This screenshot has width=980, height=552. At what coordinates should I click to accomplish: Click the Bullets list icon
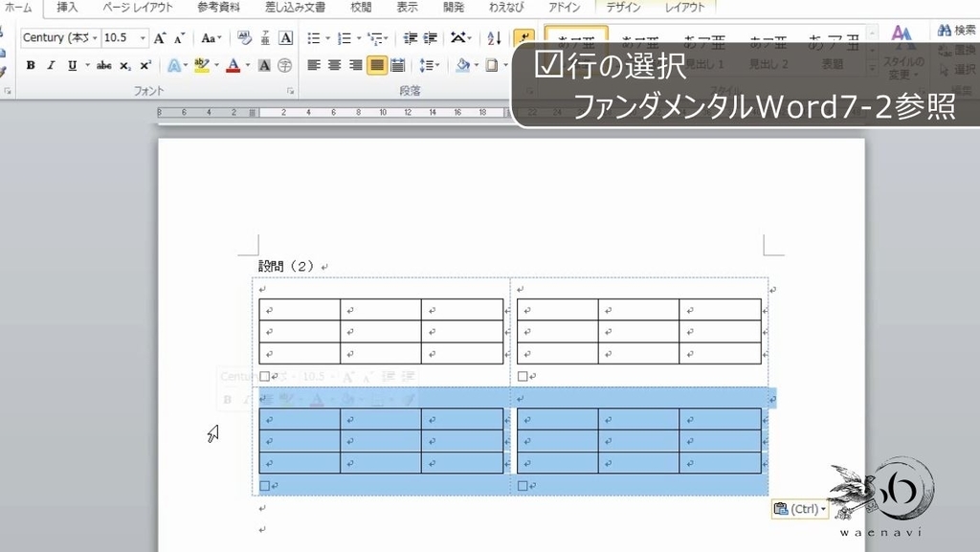coord(313,38)
